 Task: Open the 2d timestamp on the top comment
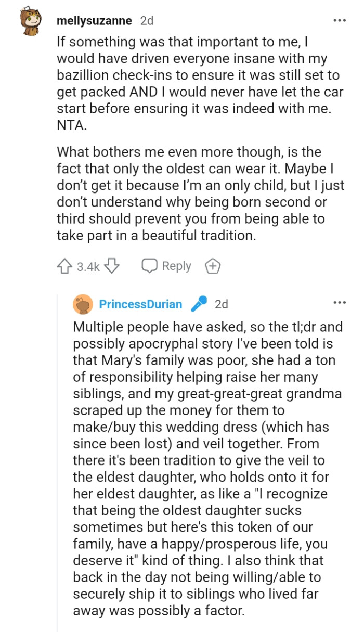click(147, 20)
